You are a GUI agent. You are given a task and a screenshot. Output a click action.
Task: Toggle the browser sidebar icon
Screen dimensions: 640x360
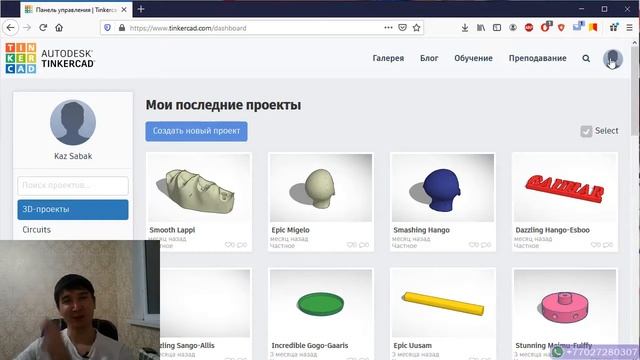pyautogui.click(x=497, y=28)
